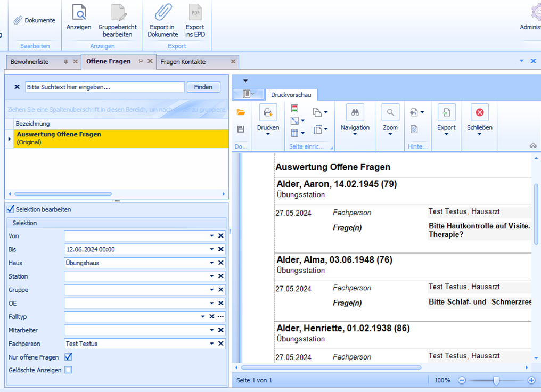Viewport: 541px width, 392px height.
Task: Click the Anzeigen magnifier icon
Action: [79, 13]
